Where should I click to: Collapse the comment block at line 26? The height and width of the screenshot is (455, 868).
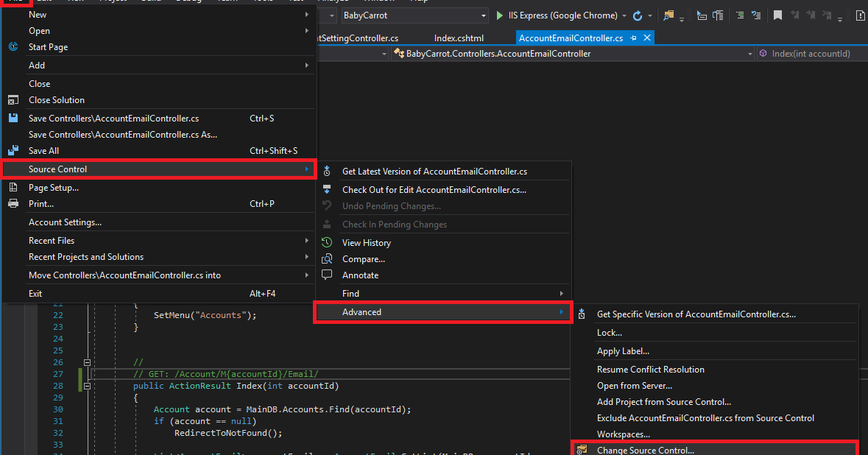87,362
